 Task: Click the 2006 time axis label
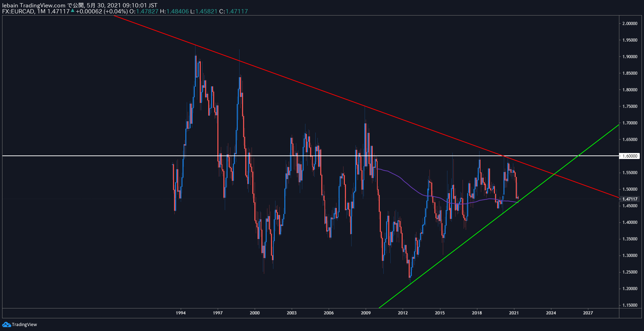(x=329, y=313)
